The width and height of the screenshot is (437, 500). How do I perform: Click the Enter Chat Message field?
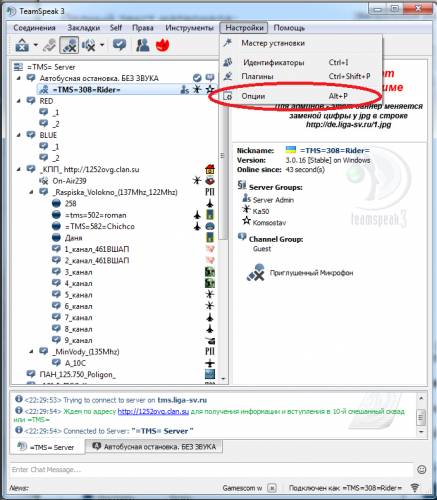coord(211,470)
